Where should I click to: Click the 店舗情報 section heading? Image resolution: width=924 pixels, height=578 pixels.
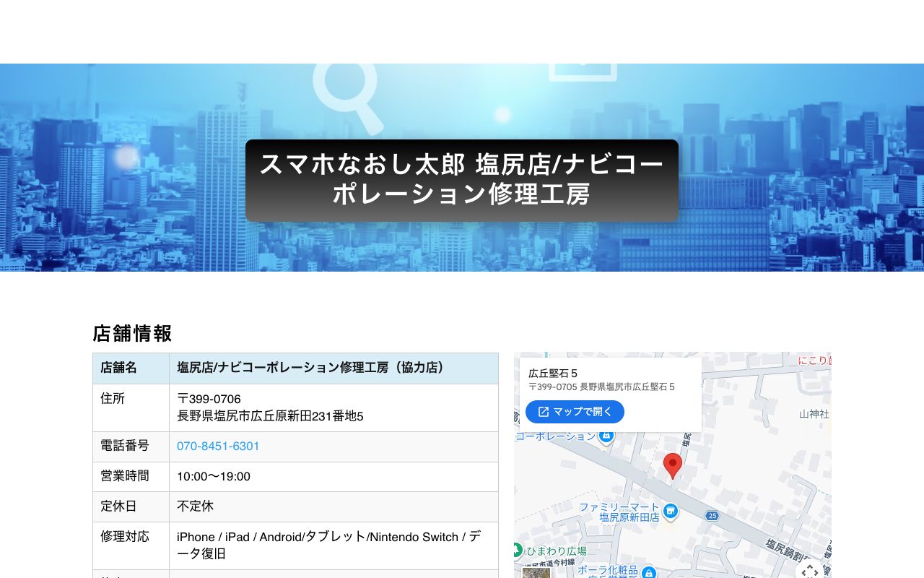pos(133,333)
